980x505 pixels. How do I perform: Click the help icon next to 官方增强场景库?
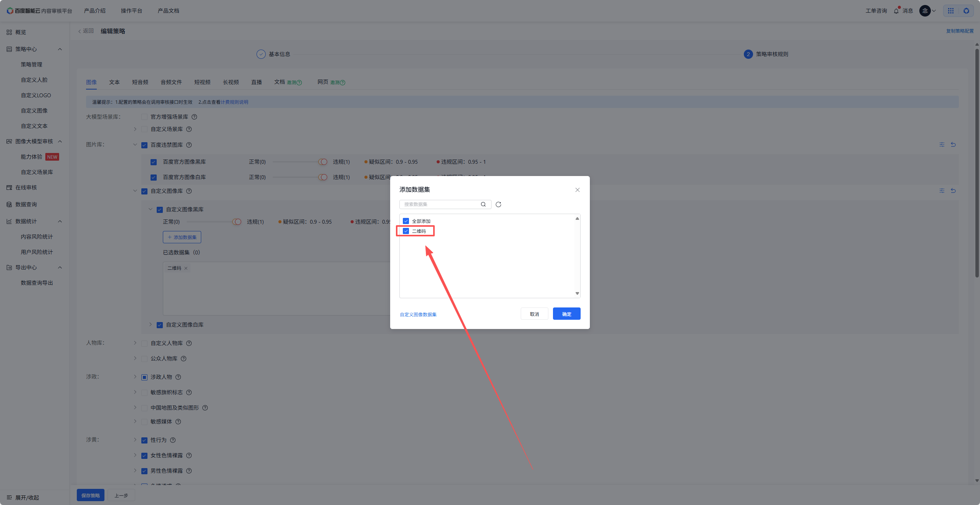(194, 117)
